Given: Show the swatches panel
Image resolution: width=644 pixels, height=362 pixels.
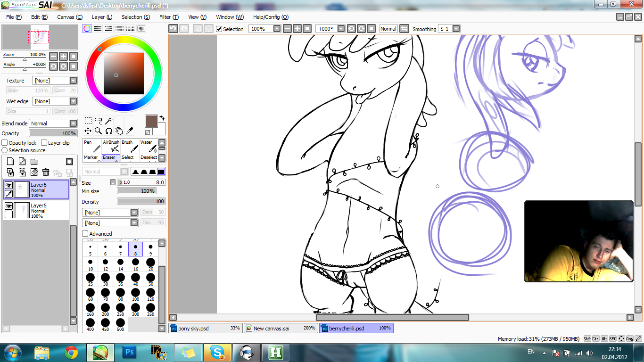Looking at the screenshot, I should (x=130, y=29).
